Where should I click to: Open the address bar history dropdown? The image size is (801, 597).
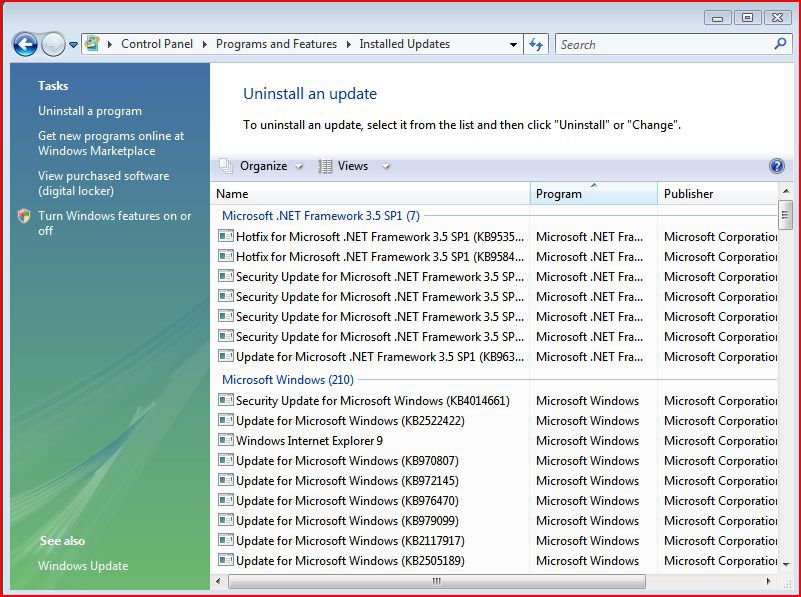pyautogui.click(x=513, y=44)
